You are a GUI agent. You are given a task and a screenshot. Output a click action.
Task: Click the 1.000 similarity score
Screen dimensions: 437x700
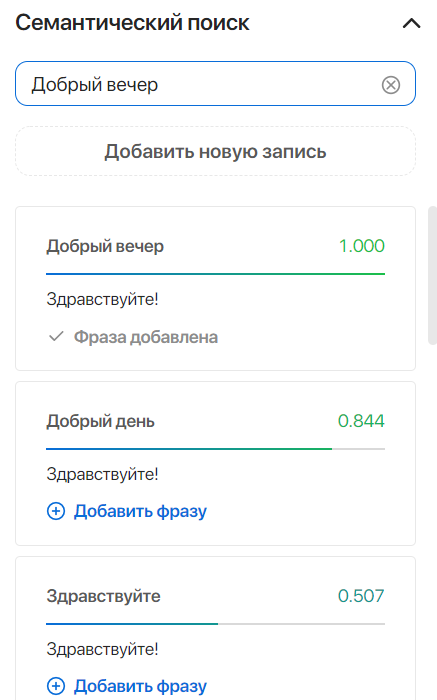362,246
